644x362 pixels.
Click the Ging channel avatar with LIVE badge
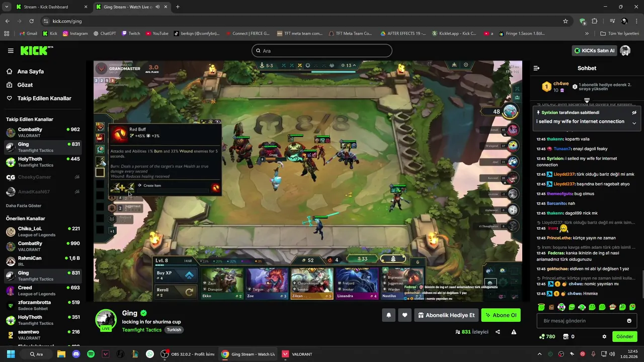coord(106,320)
